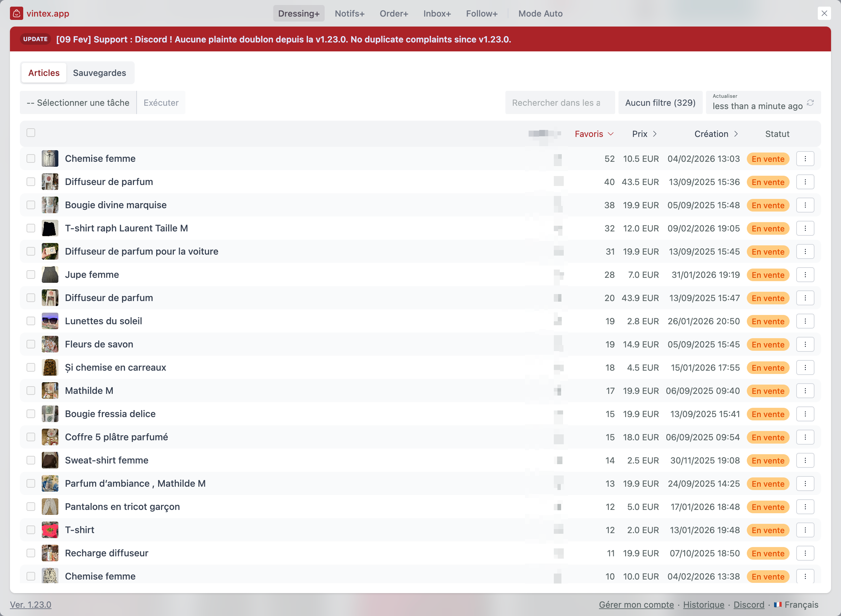
Task: Open the Sélectionner une tâche dropdown
Action: click(78, 102)
